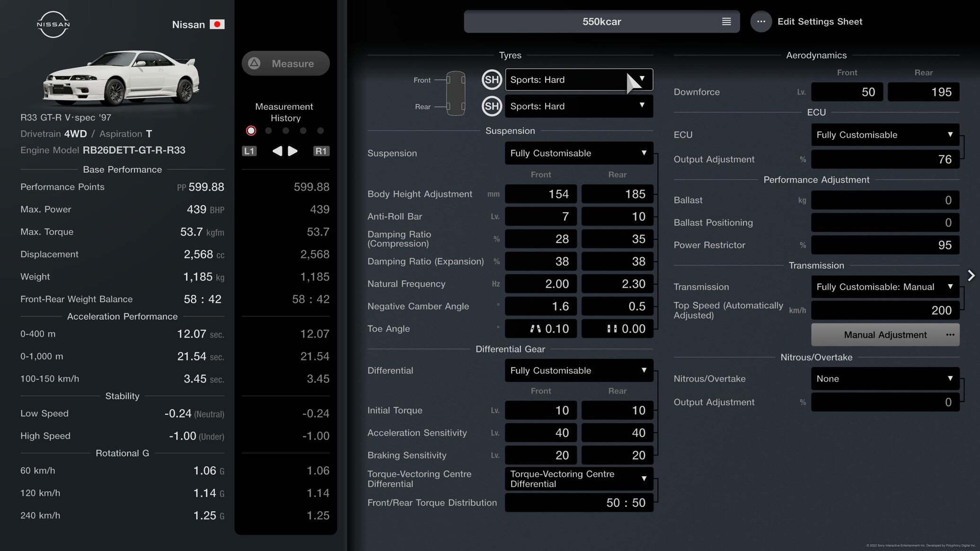This screenshot has width=980, height=551.
Task: Select front expansion damping ratio 38
Action: [x=541, y=262]
